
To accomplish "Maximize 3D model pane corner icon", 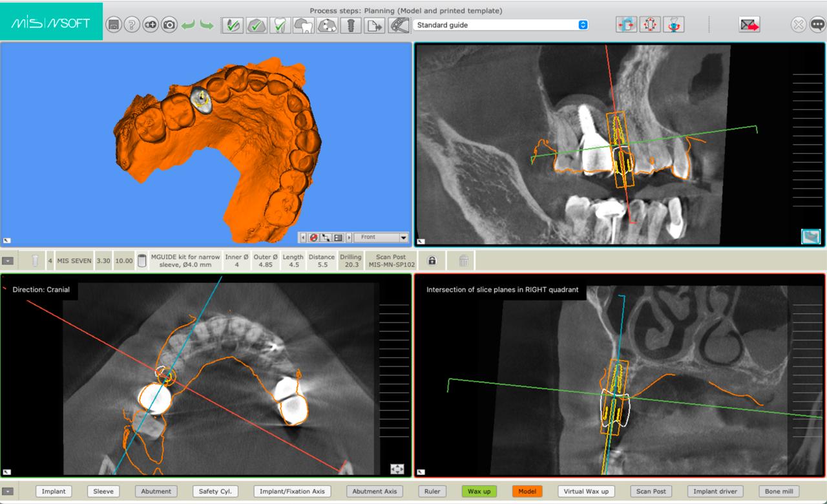I will [x=6, y=240].
